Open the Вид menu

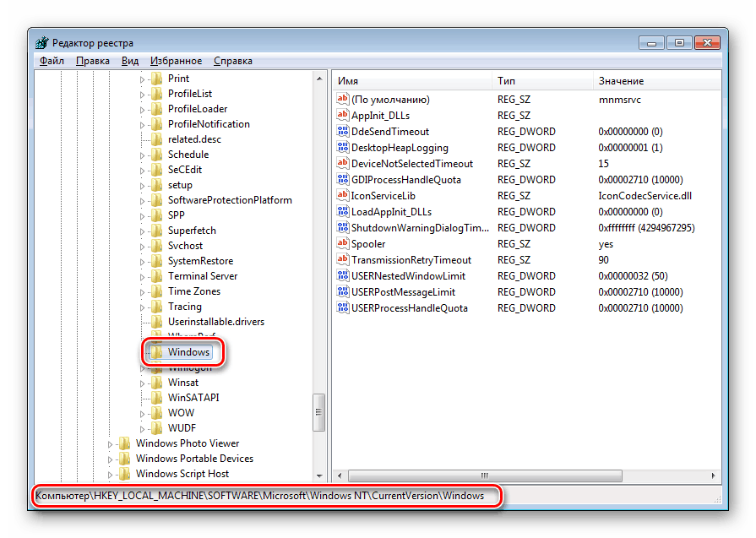click(x=130, y=61)
